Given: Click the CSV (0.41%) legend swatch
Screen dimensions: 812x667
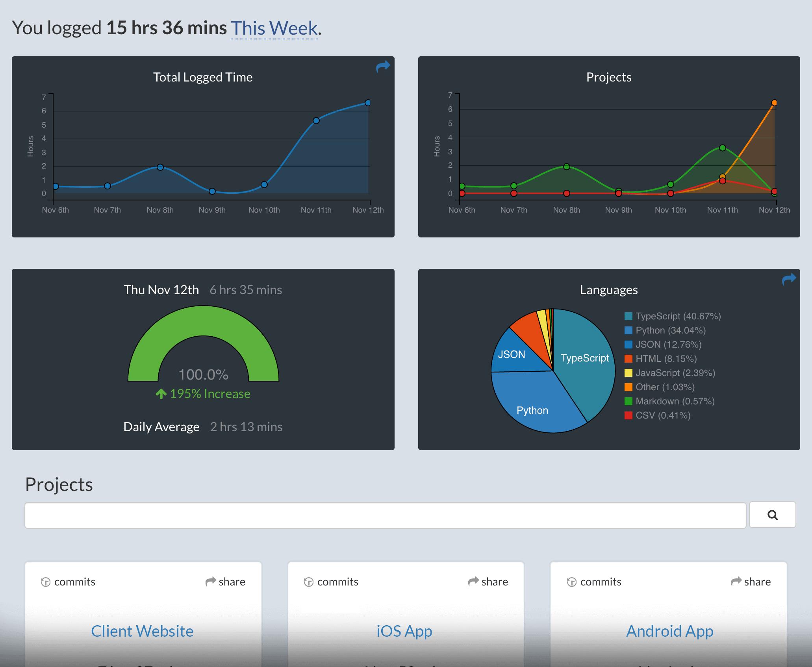Looking at the screenshot, I should (x=628, y=415).
